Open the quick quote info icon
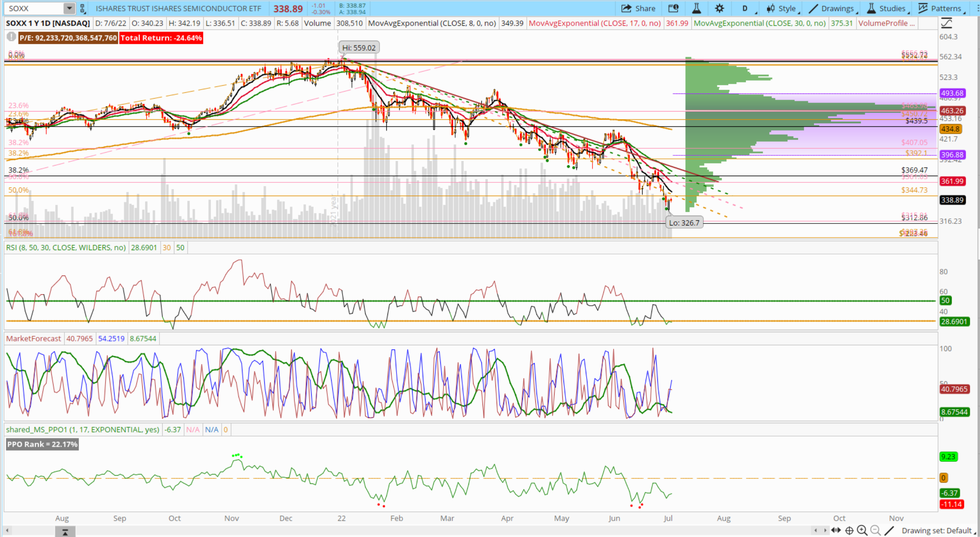 coord(673,9)
